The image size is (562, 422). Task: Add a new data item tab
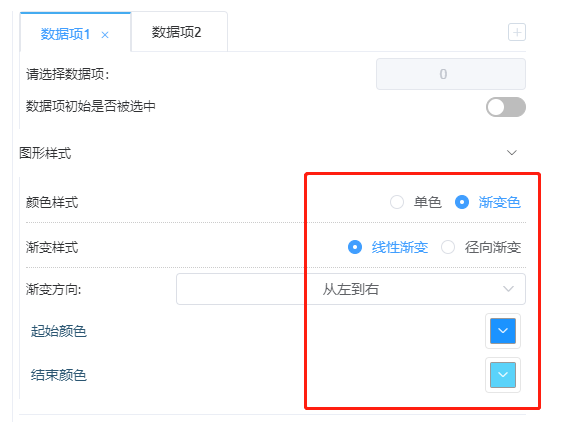tap(517, 33)
